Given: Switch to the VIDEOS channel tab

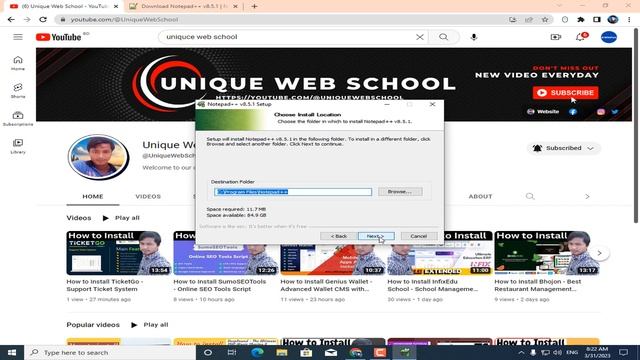Looking at the screenshot, I should point(148,196).
